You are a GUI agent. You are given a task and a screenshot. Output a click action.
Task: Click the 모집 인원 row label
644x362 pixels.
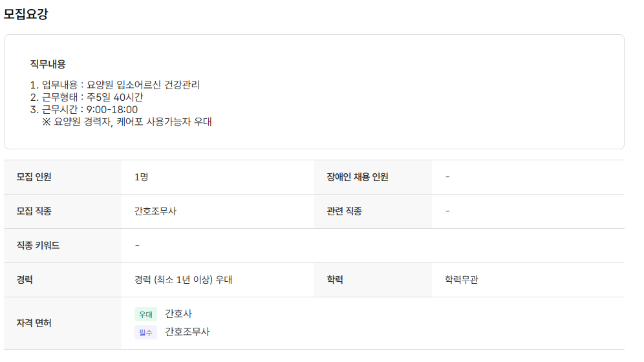coord(34,177)
